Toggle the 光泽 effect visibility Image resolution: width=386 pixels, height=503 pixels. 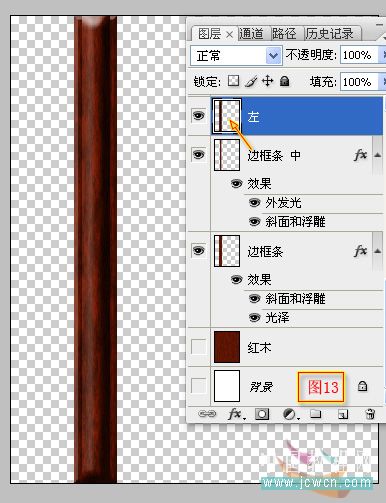click(x=254, y=318)
